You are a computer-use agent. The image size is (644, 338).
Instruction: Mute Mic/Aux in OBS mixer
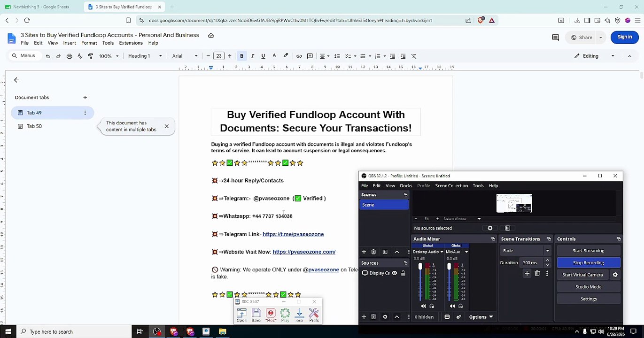452,306
